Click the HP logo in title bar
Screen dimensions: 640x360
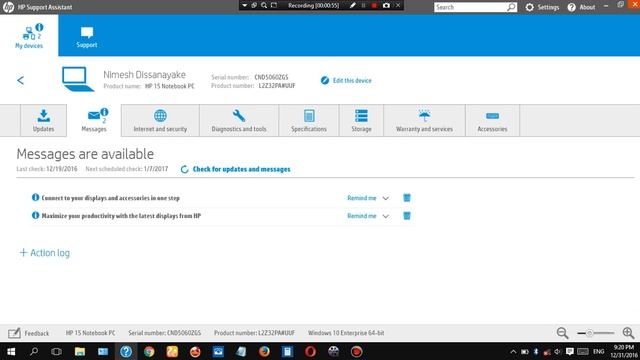(x=8, y=7)
